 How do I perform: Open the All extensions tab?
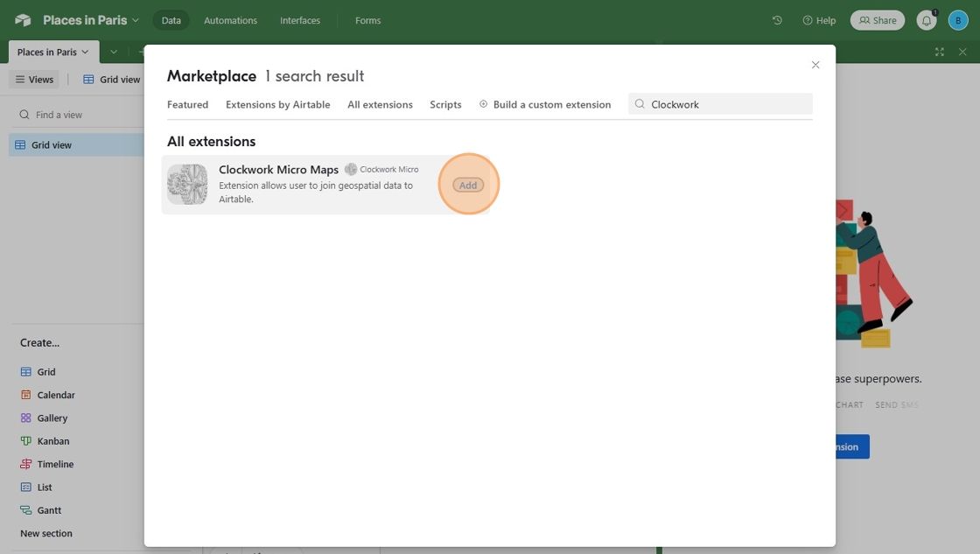coord(380,104)
